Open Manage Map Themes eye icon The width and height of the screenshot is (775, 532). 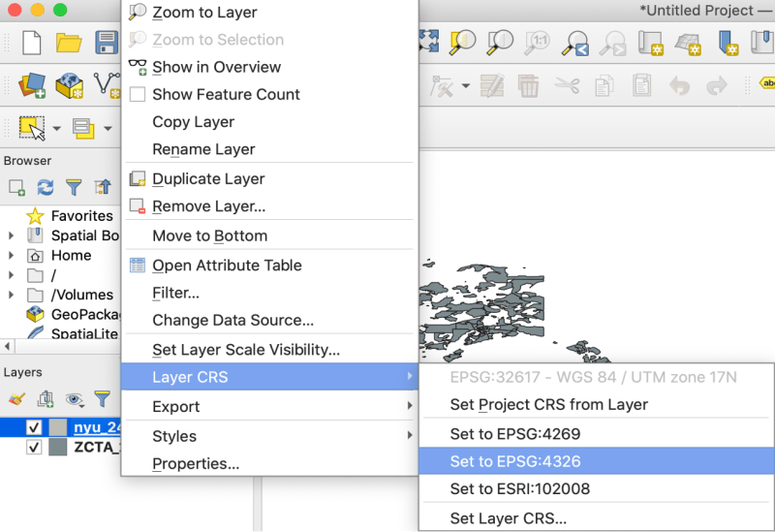click(x=75, y=399)
